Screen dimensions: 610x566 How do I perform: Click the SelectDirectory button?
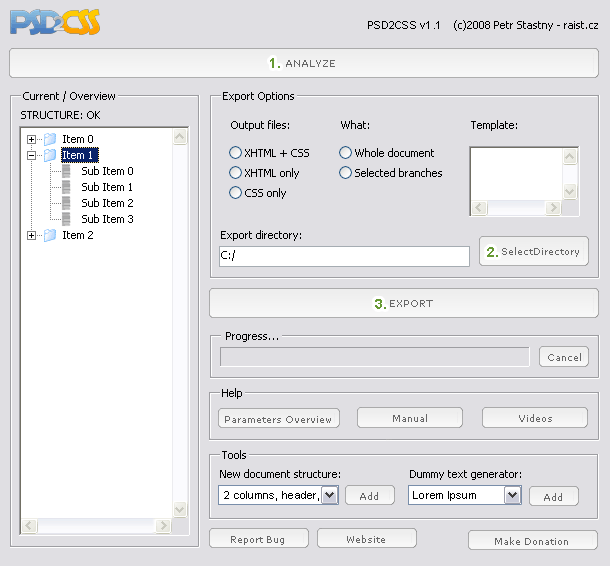coord(534,252)
